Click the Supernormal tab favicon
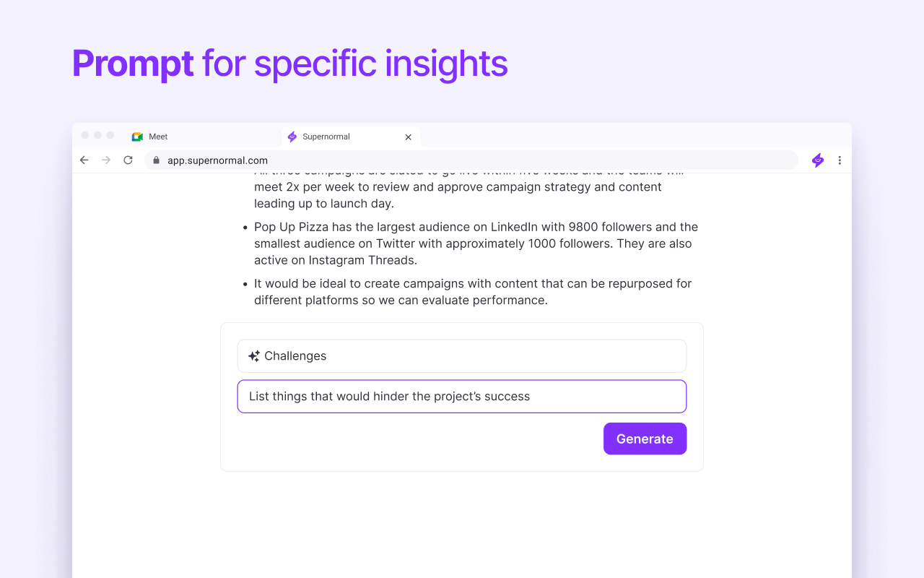 292,137
